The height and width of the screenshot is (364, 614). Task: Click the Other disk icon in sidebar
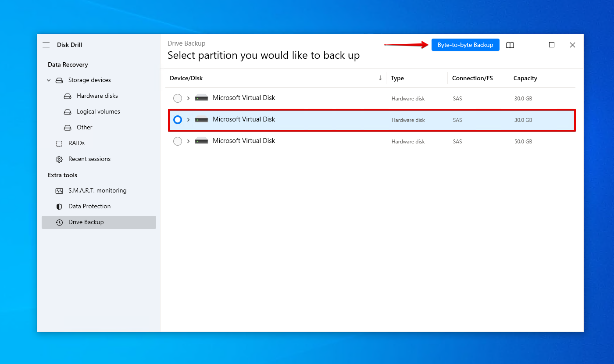[68, 128]
